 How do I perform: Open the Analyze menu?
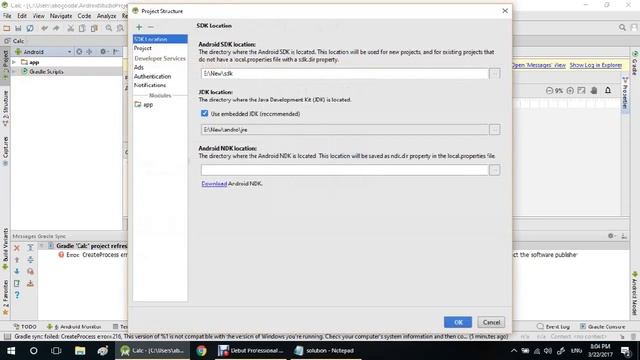pyautogui.click(x=107, y=16)
